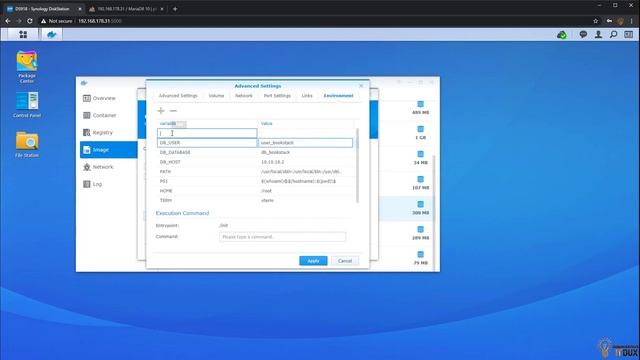Bookmark this page with the star icon
The image size is (640, 360).
[596, 21]
